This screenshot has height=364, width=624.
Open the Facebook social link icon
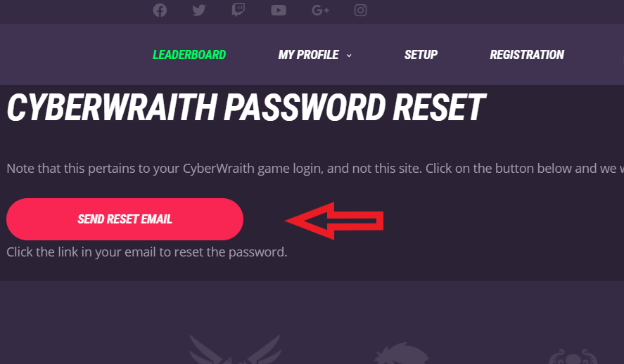click(x=160, y=11)
